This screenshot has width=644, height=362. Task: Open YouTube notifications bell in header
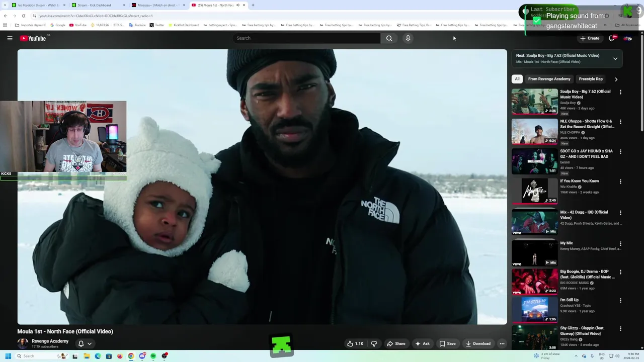pos(612,38)
